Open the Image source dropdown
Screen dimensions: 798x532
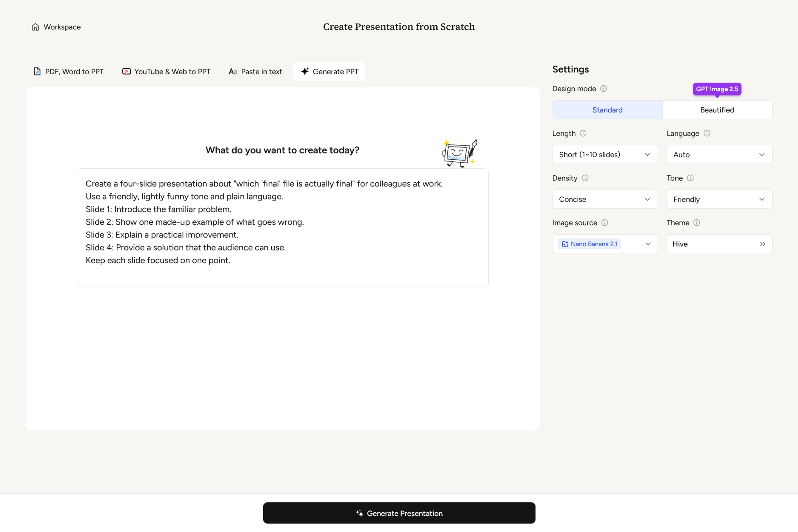605,244
